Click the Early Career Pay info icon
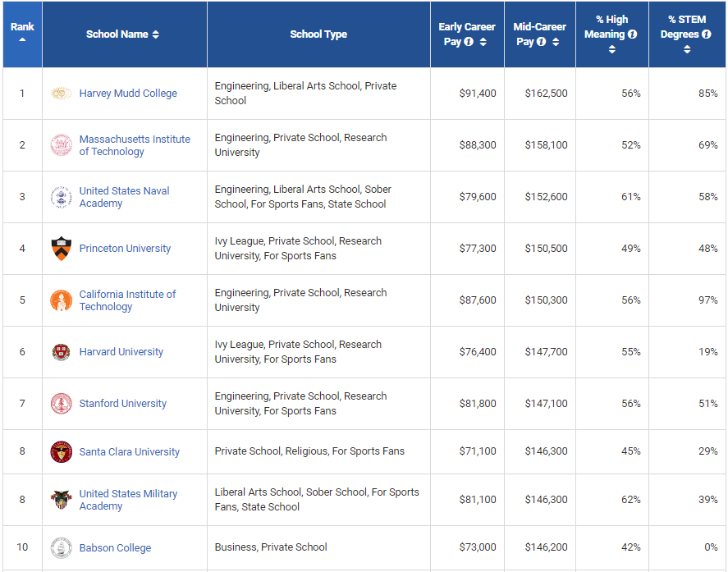This screenshot has width=728, height=572. click(469, 42)
